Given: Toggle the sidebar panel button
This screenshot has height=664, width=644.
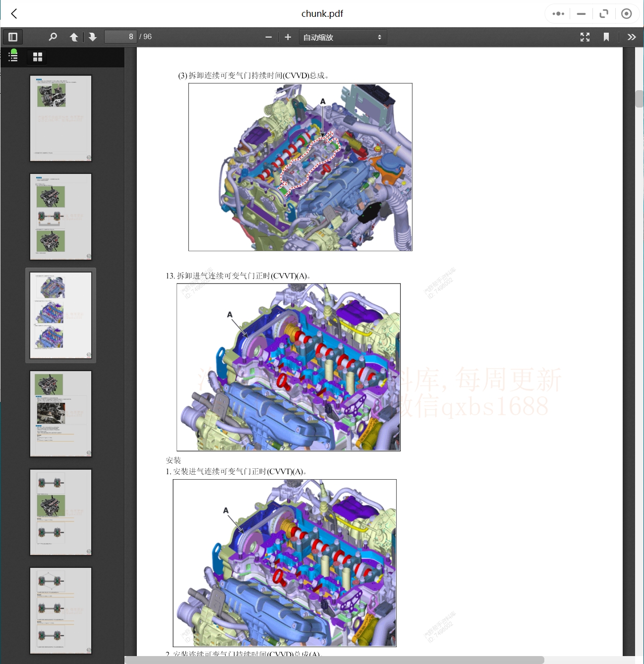Looking at the screenshot, I should 13,37.
